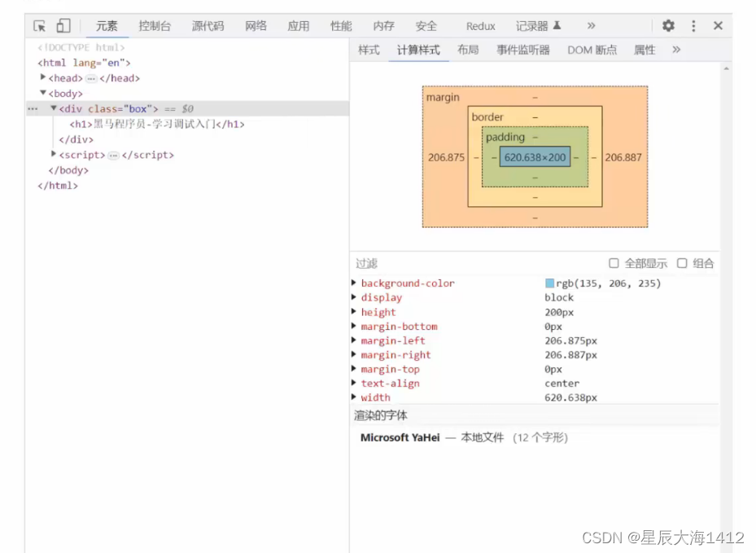Image resolution: width=756 pixels, height=553 pixels.
Task: Click the computed pane scrollbar up arrow
Action: (726, 69)
